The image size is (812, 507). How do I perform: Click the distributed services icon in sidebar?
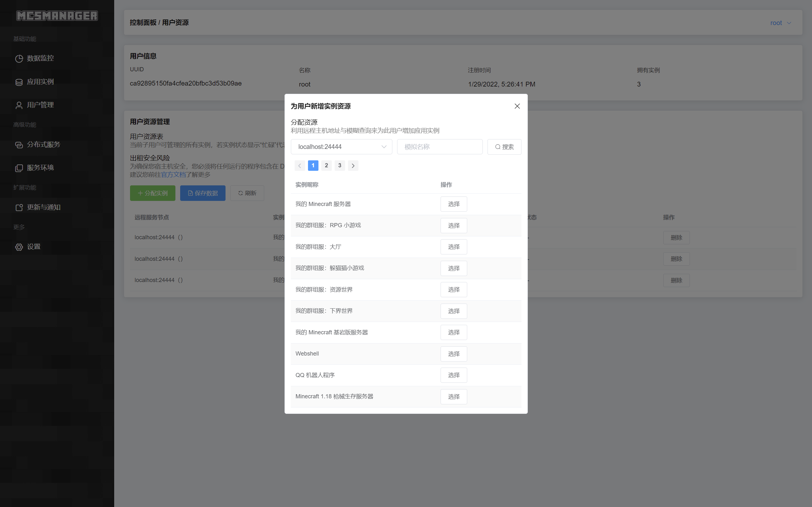click(19, 145)
